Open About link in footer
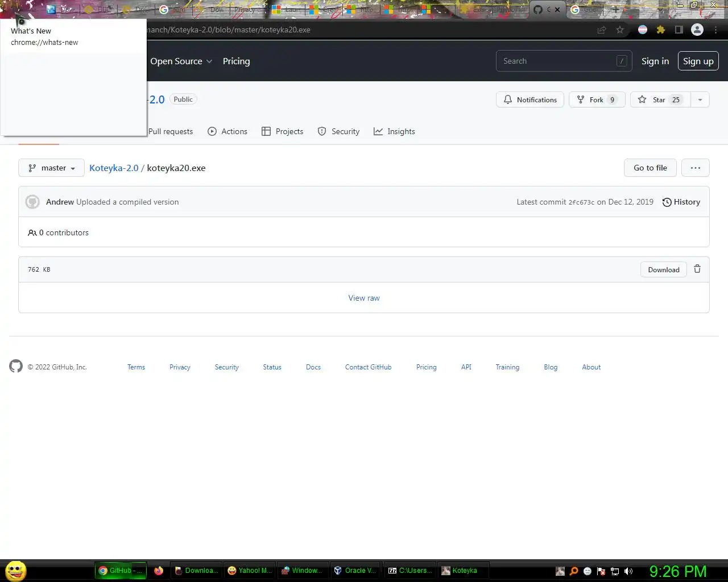The image size is (728, 582). point(591,367)
